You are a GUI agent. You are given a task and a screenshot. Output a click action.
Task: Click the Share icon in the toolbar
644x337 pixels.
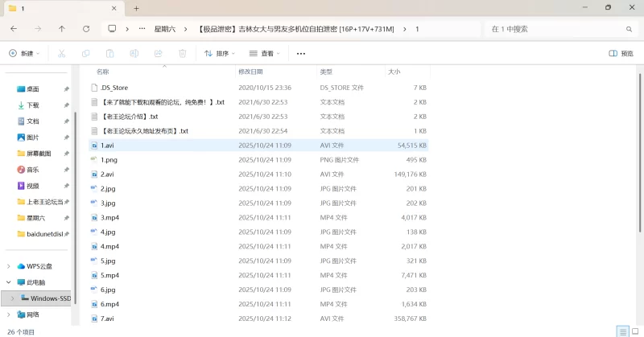coord(159,53)
